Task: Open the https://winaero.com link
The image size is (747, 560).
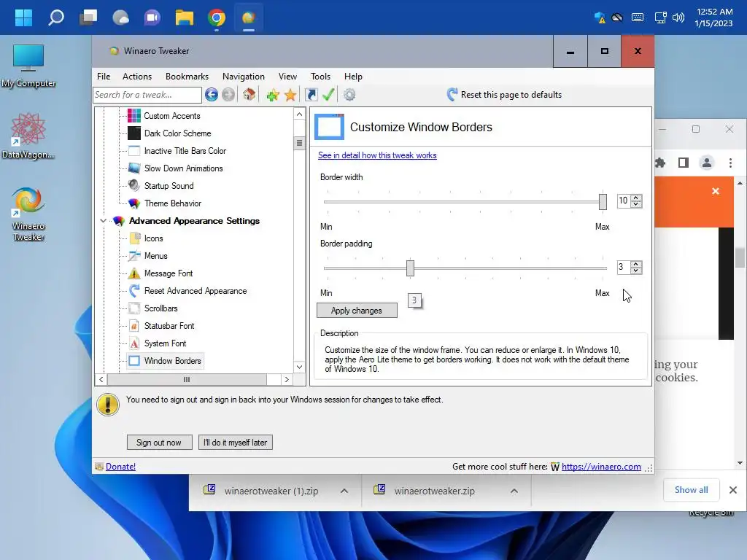Action: click(x=601, y=467)
